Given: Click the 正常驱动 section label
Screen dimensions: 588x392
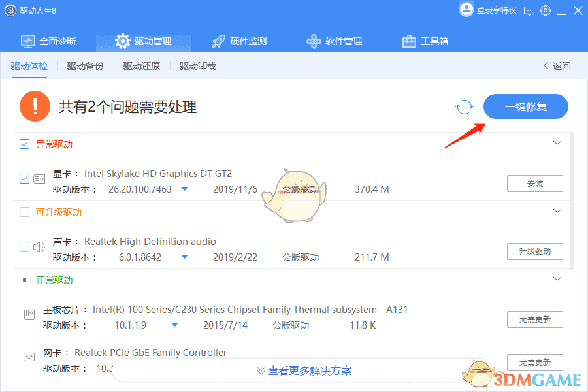Looking at the screenshot, I should (54, 280).
